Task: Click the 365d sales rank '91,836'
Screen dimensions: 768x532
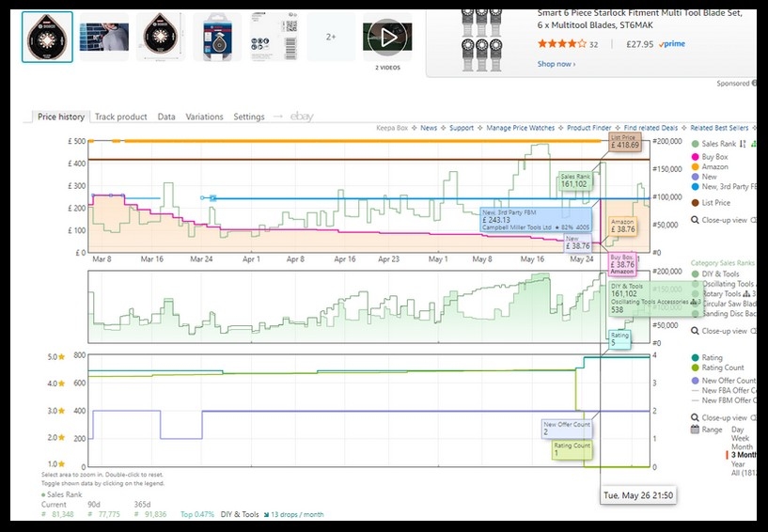Action: click(x=154, y=514)
